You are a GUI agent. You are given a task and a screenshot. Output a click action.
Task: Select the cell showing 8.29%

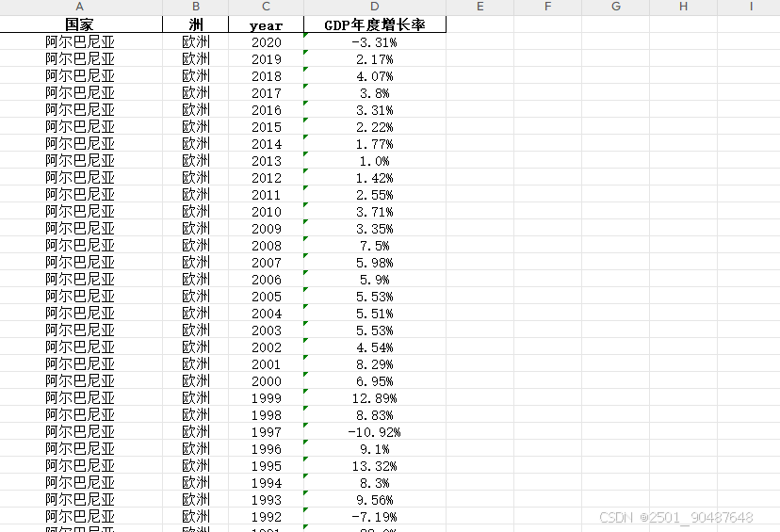pos(375,364)
